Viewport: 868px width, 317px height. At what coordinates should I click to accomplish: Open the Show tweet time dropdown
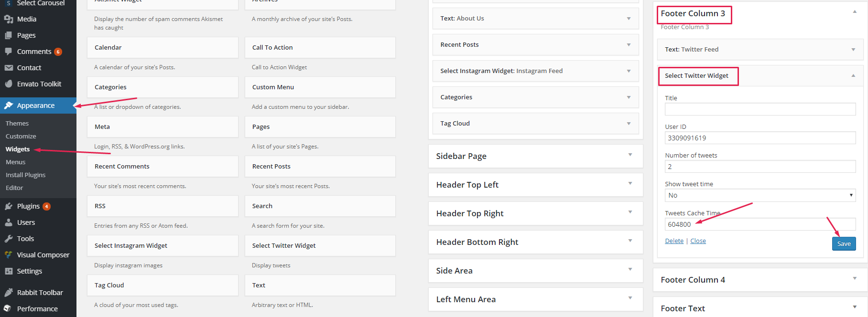[x=760, y=195]
